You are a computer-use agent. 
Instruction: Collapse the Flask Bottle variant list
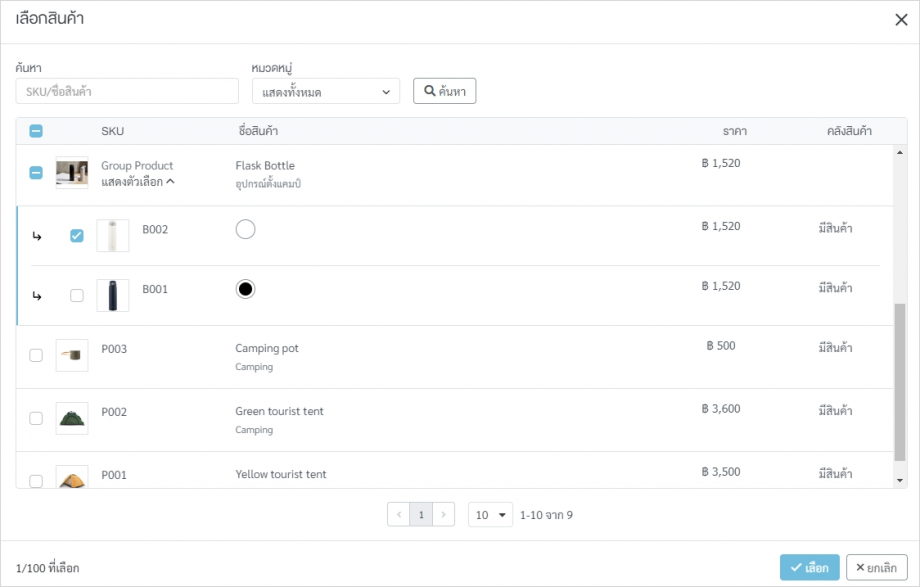(138, 182)
